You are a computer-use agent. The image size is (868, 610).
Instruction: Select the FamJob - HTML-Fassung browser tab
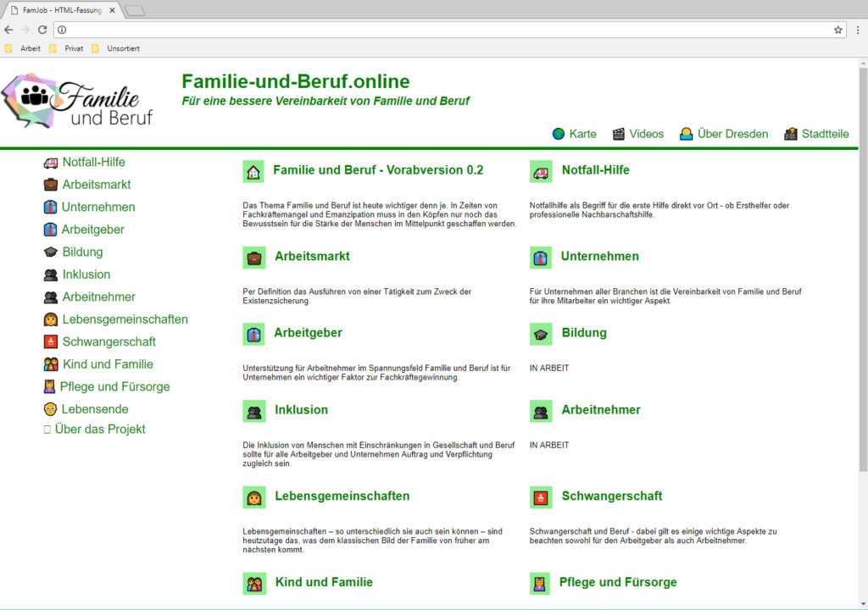[59, 10]
